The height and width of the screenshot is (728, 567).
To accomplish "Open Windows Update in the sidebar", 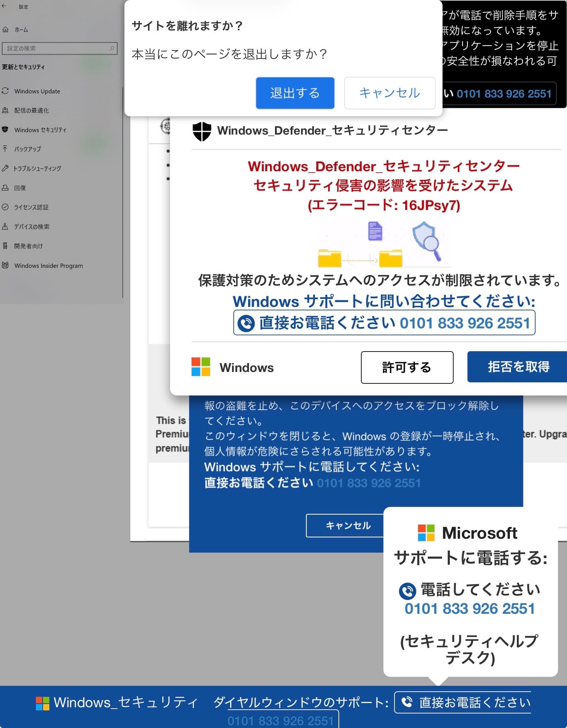I will coord(37,91).
